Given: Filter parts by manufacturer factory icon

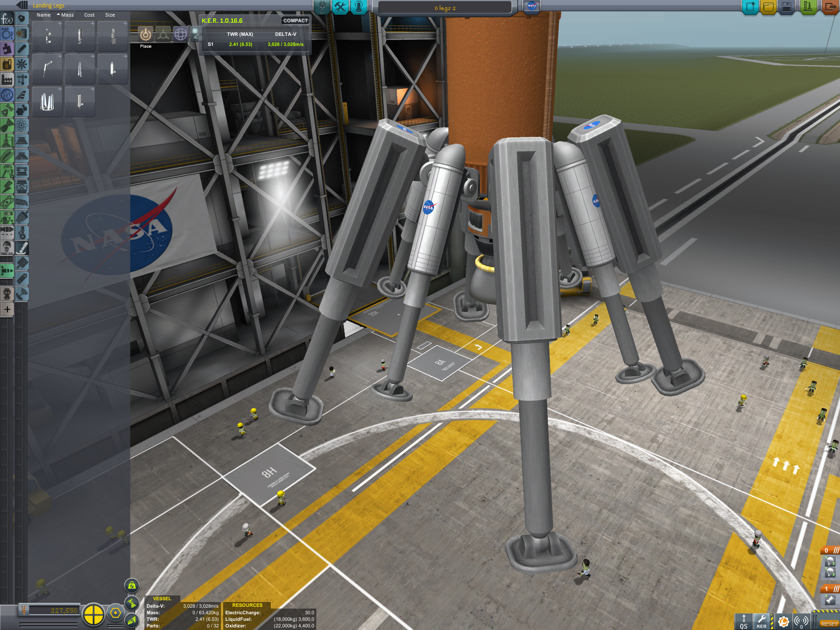Looking at the screenshot, I should point(7,80).
